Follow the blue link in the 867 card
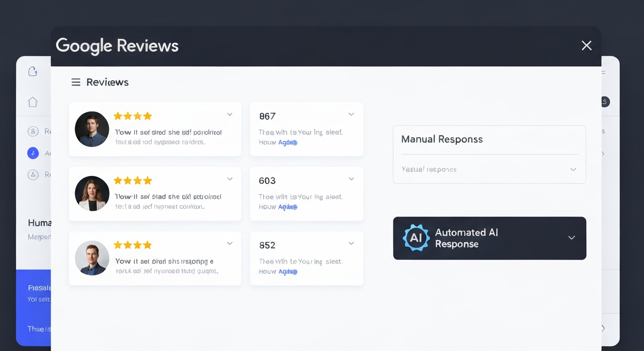The height and width of the screenshot is (351, 644). 288,143
